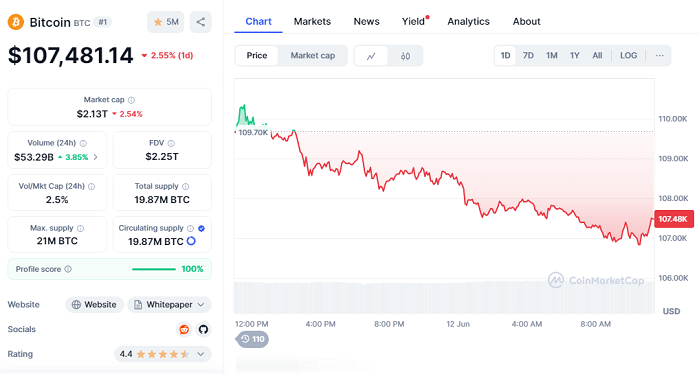Set chart range to All
The height and width of the screenshot is (374, 699).
(597, 56)
